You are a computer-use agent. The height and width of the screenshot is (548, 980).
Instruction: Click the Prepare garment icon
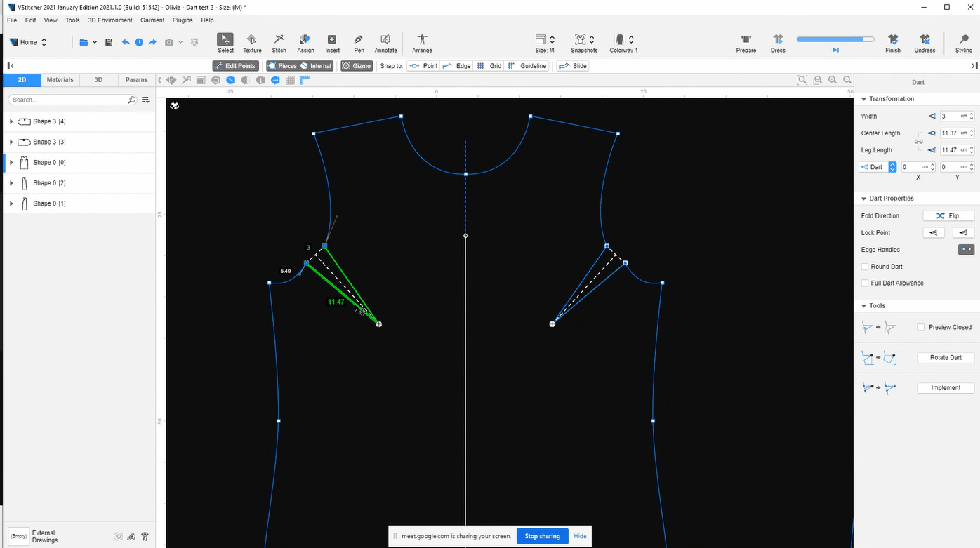(746, 43)
